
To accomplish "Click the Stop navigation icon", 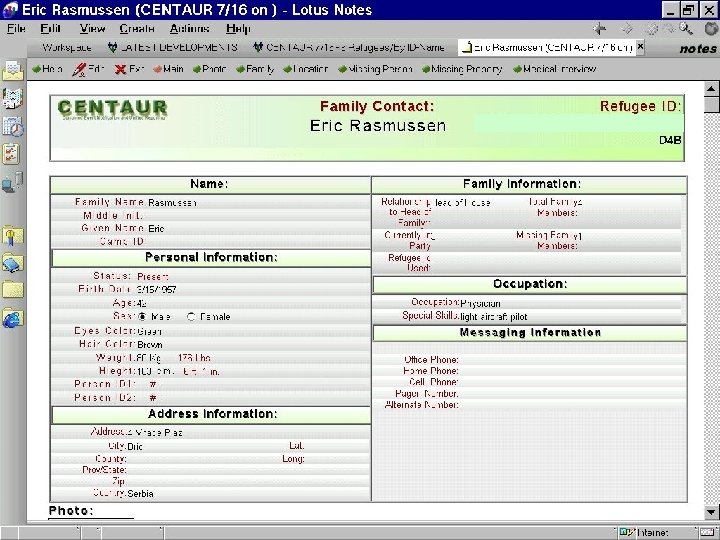I will 652,29.
